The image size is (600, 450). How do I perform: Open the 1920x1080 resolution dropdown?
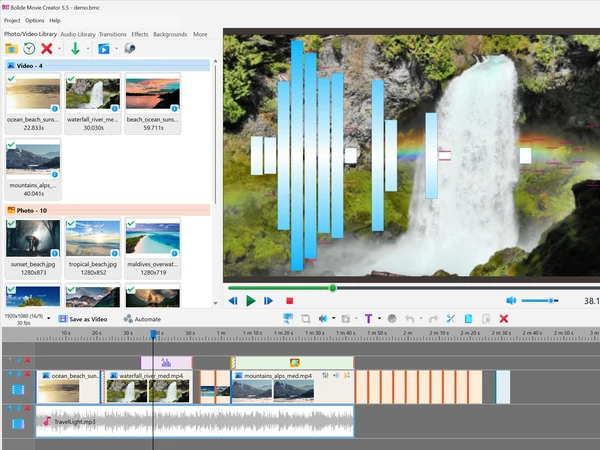pyautogui.click(x=49, y=318)
